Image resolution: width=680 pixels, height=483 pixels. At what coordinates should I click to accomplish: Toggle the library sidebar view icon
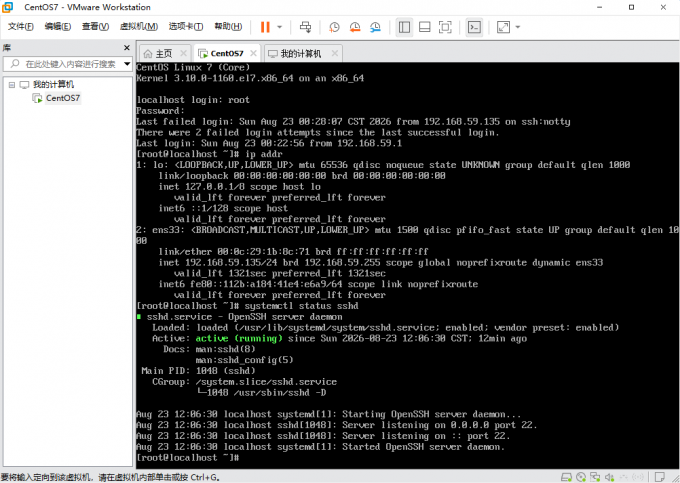click(x=404, y=27)
